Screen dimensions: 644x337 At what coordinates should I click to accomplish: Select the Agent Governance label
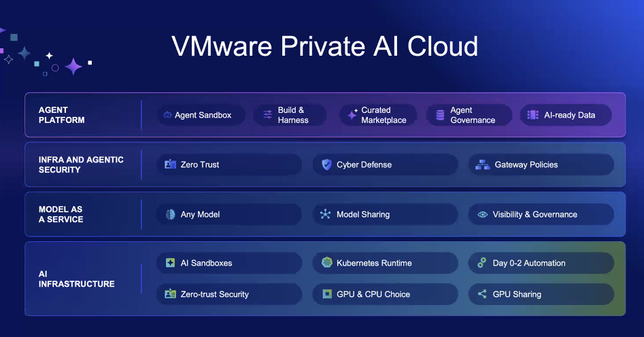[x=473, y=115]
